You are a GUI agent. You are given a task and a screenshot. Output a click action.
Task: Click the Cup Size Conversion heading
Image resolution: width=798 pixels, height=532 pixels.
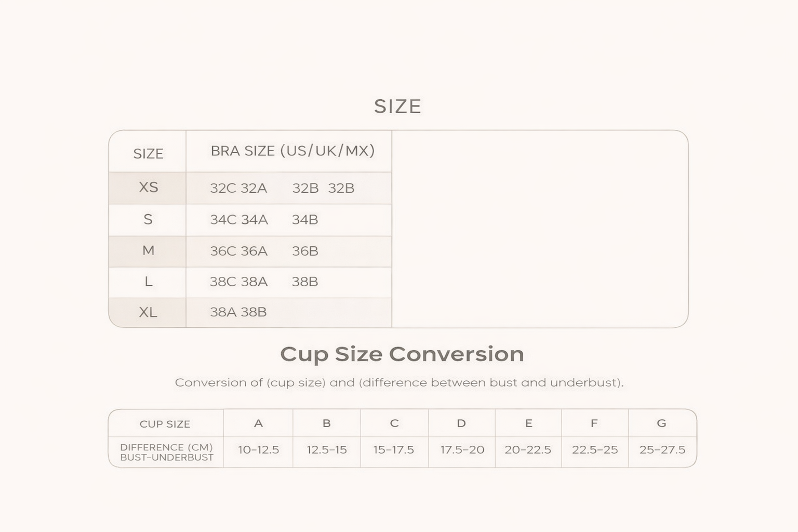point(402,354)
